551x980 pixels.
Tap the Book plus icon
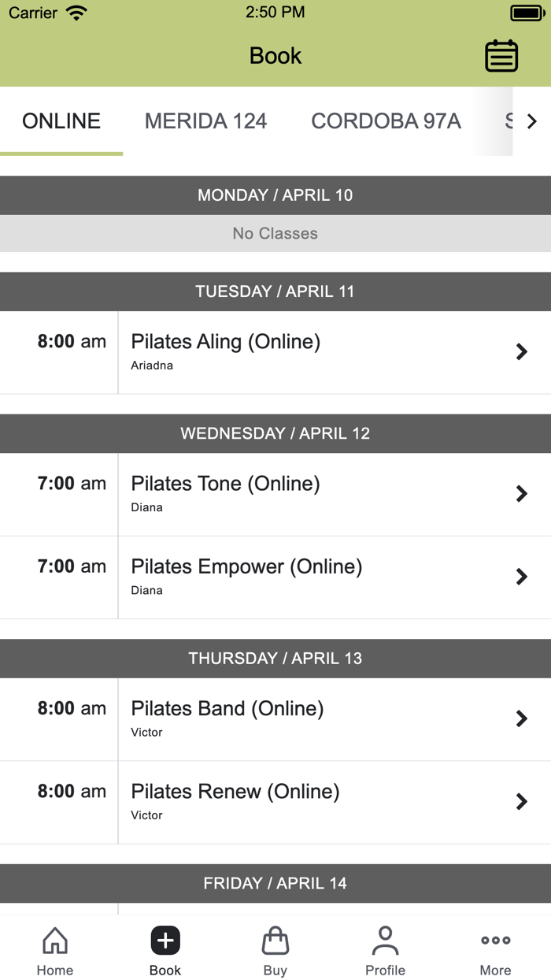coord(165,940)
